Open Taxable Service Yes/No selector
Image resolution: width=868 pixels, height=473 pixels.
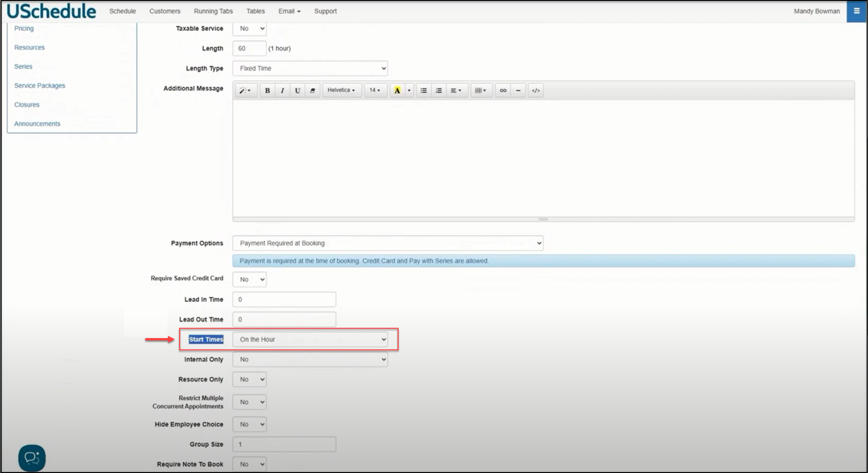[250, 29]
